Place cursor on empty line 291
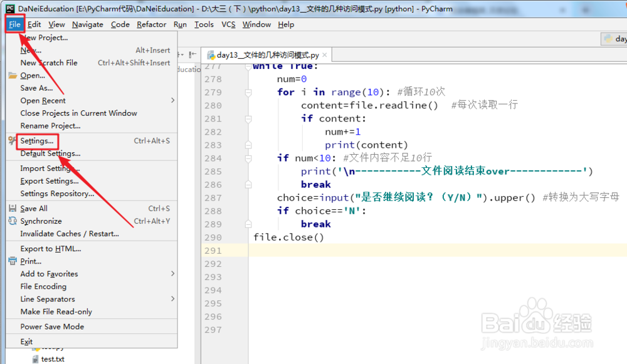This screenshot has width=627, height=364. 438,251
